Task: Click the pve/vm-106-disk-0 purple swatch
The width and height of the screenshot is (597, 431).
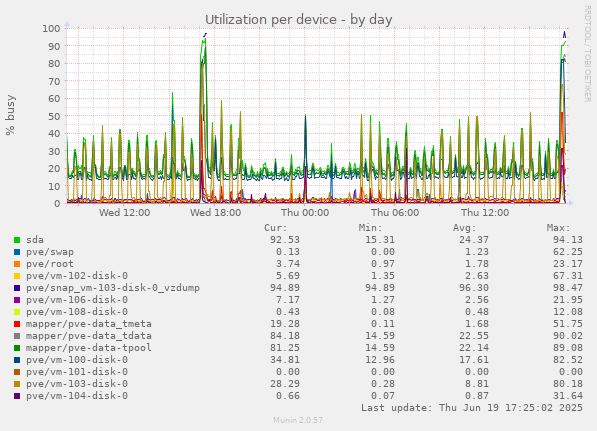Action: click(17, 300)
